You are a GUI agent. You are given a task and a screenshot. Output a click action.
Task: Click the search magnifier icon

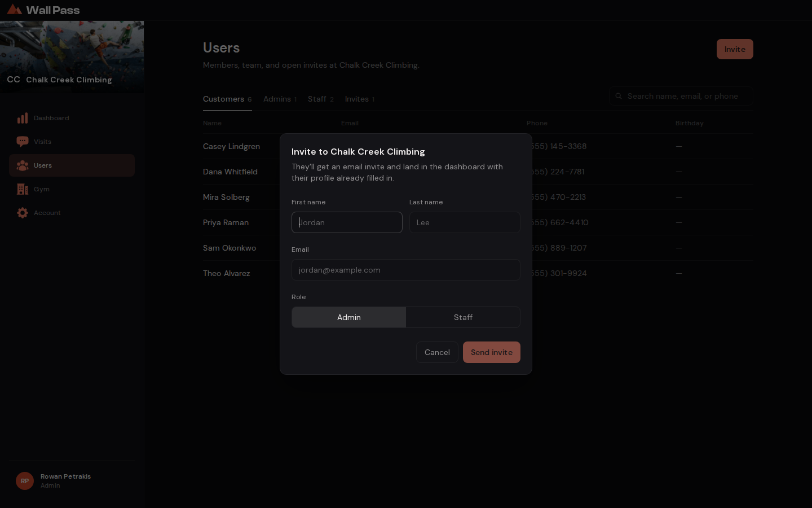coord(619,96)
